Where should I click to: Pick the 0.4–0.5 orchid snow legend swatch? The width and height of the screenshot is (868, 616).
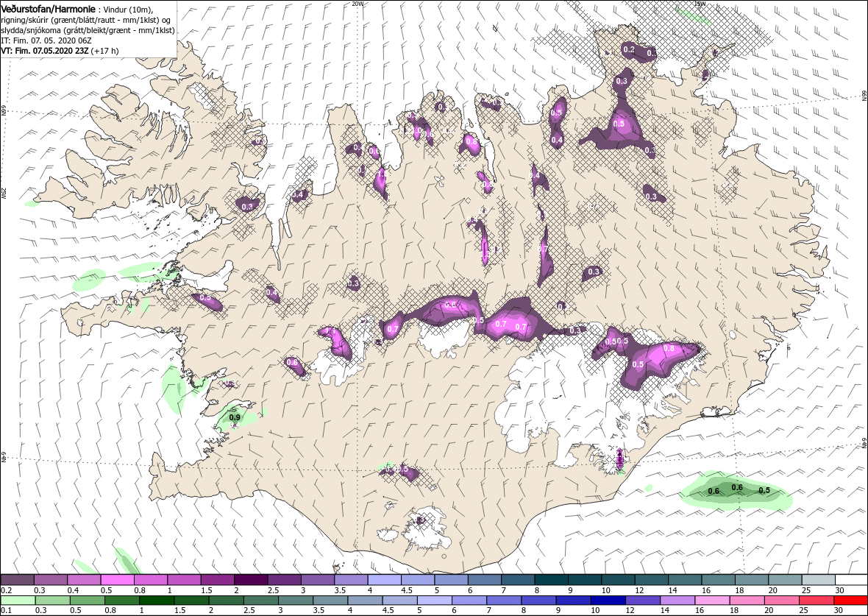click(x=84, y=580)
